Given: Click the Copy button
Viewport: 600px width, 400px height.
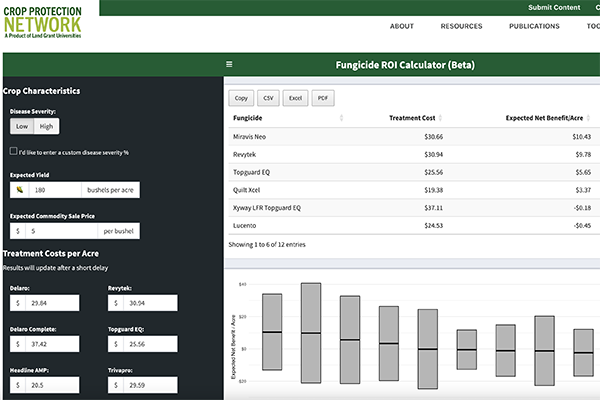Looking at the screenshot, I should click(241, 98).
